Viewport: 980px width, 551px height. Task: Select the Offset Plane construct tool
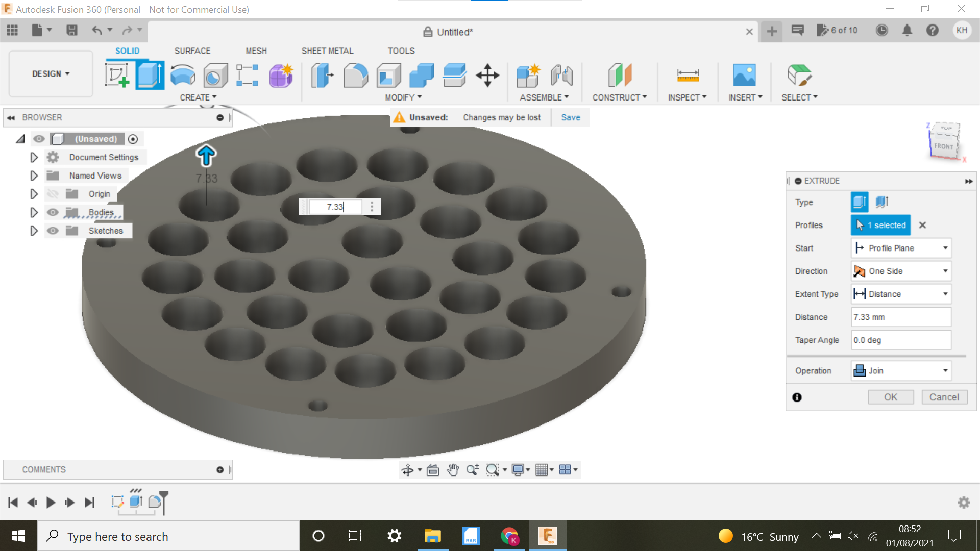(620, 76)
